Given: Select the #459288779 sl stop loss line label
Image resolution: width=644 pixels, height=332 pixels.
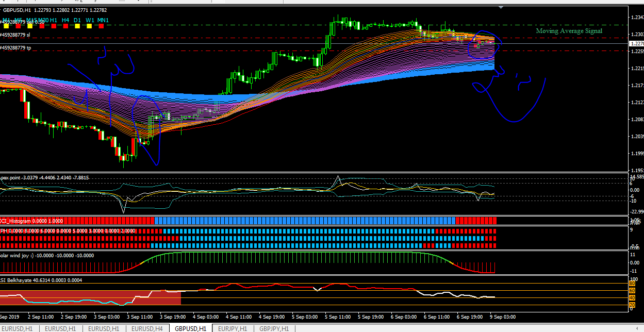Looking at the screenshot, I should 15,35.
